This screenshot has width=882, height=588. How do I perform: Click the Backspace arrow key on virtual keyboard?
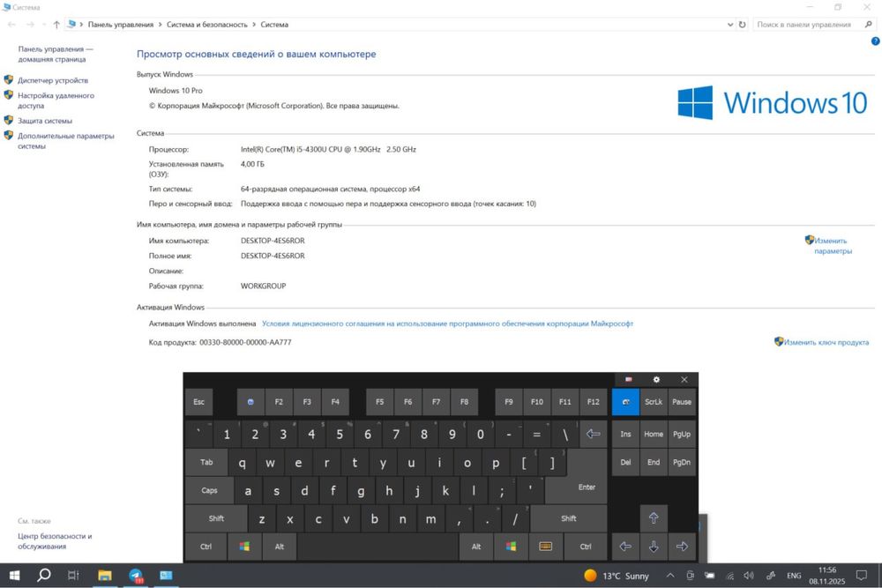point(593,434)
